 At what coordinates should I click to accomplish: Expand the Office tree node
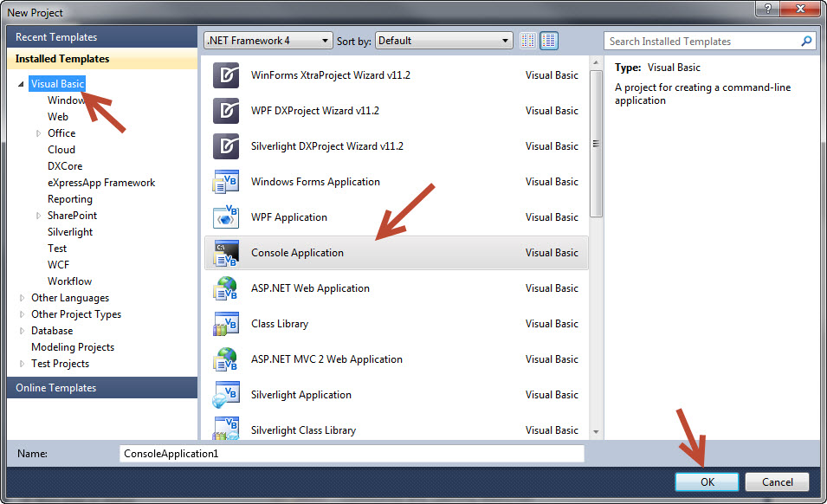click(x=37, y=132)
